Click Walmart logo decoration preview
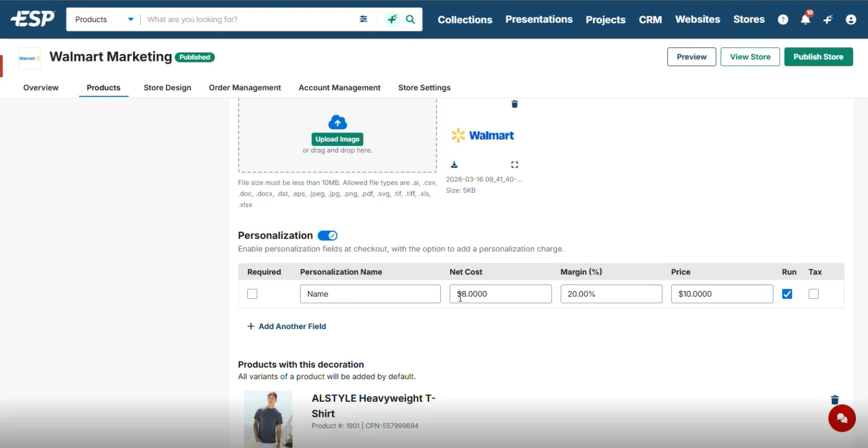The height and width of the screenshot is (448, 868). [x=483, y=135]
